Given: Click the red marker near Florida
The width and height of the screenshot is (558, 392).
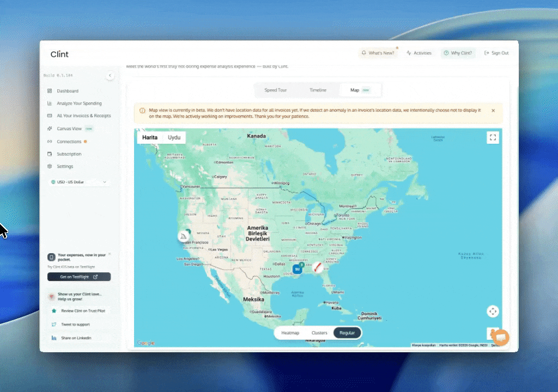Looking at the screenshot, I should tap(317, 268).
